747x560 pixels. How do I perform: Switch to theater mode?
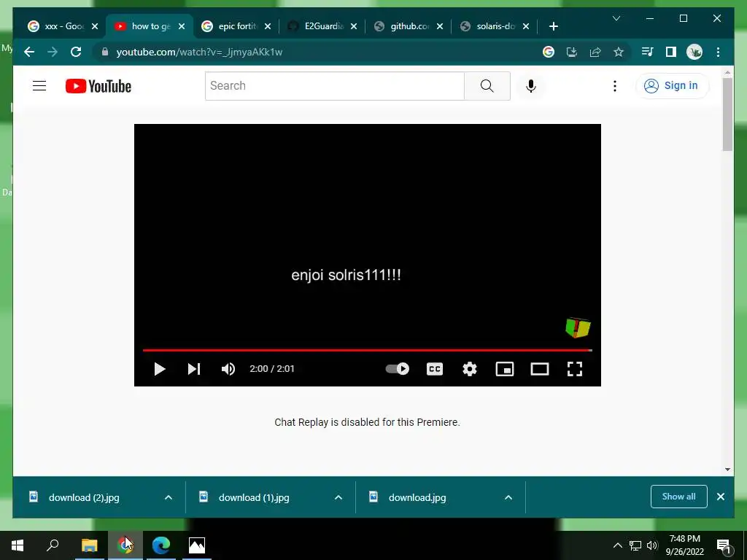[x=540, y=369]
